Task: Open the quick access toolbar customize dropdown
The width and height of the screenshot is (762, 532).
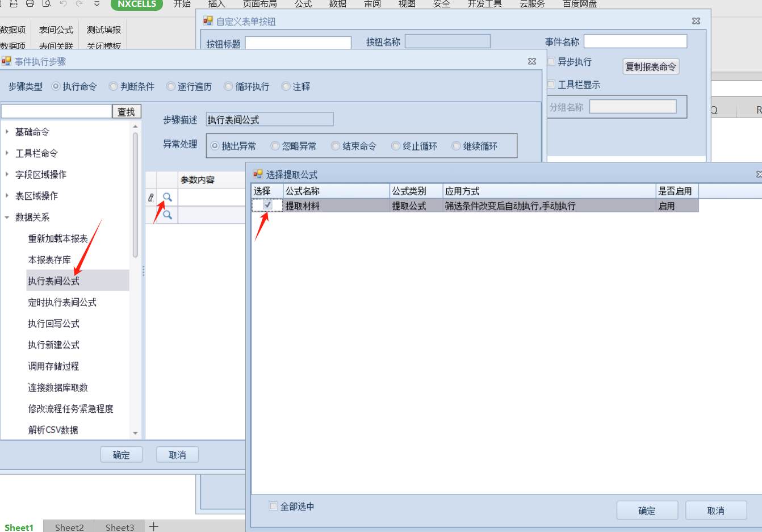Action: pos(97,3)
